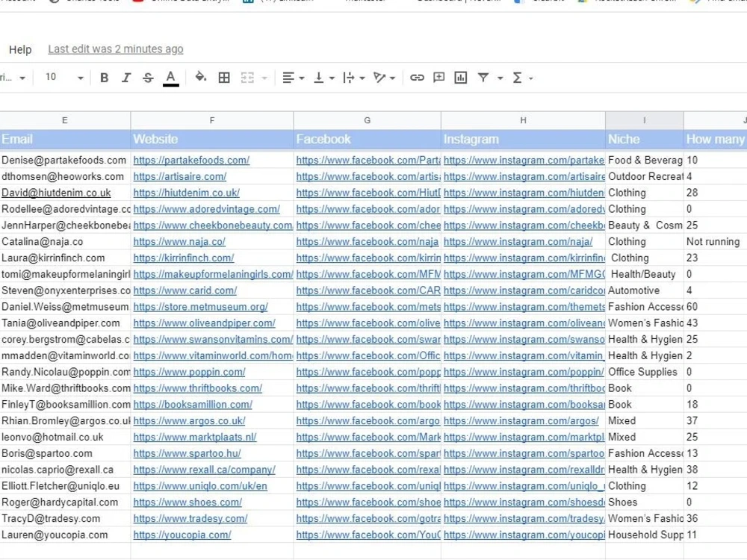Open vertical align options
Screen dimensions: 747x560
(x=319, y=78)
